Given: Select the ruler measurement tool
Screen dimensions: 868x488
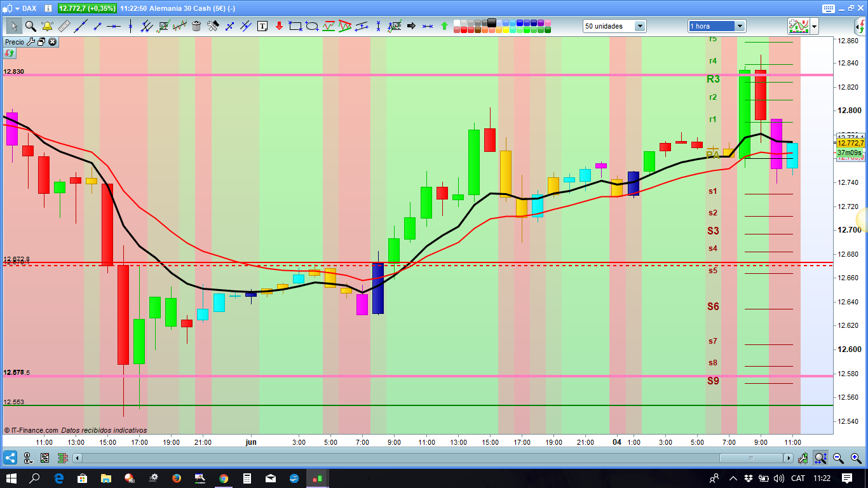Looking at the screenshot, I should click(64, 26).
